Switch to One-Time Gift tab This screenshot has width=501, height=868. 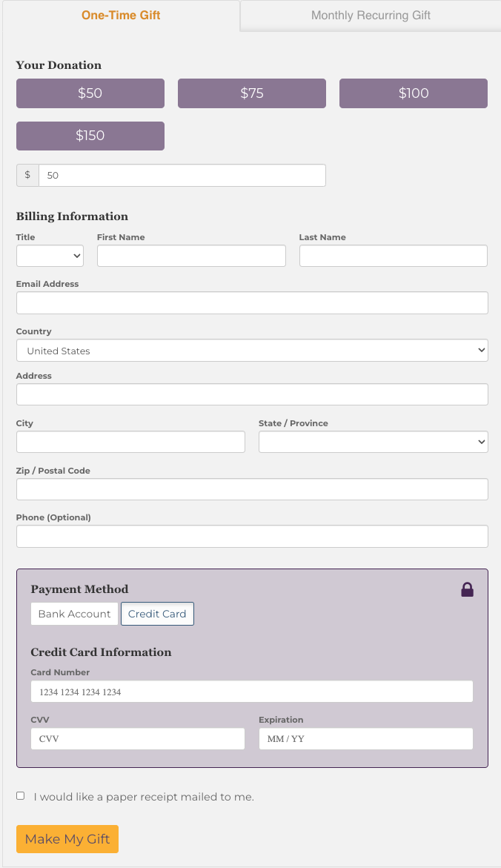point(121,16)
